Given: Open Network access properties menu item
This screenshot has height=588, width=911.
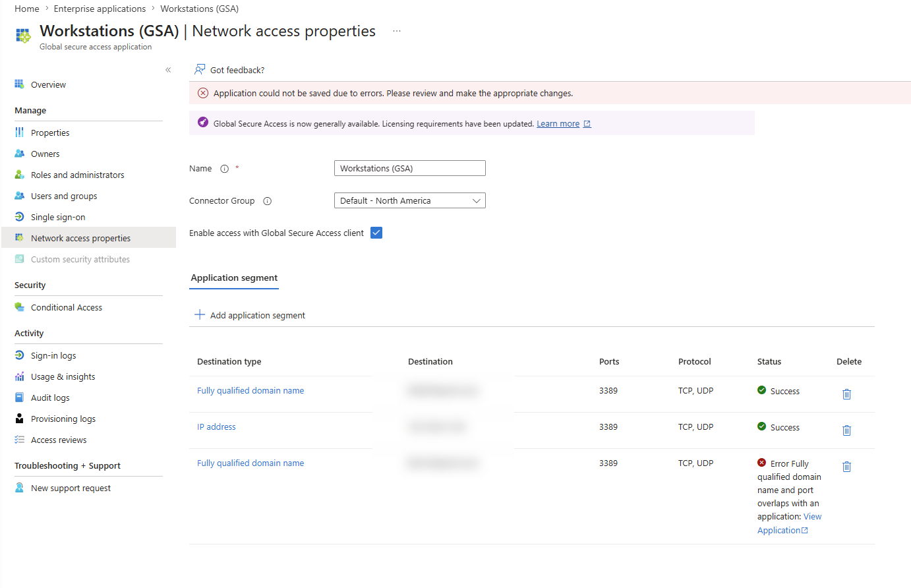Looking at the screenshot, I should [x=88, y=238].
